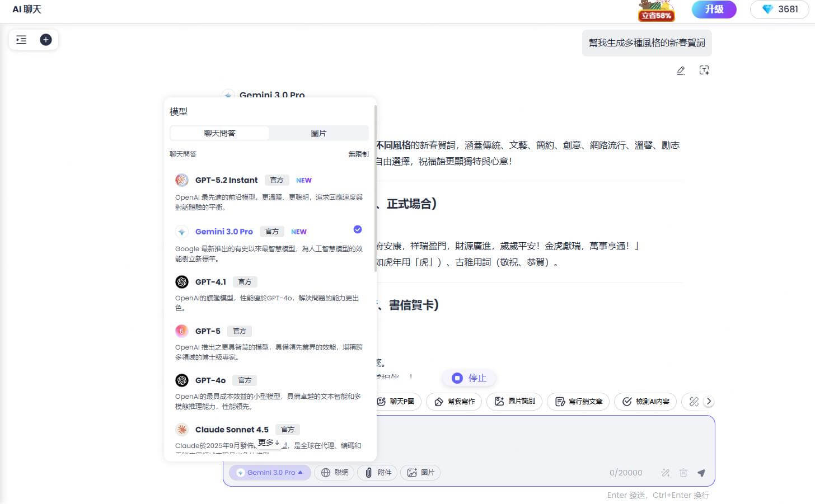Click the AI 聊天 page title
Image resolution: width=815 pixels, height=504 pixels.
pos(27,10)
